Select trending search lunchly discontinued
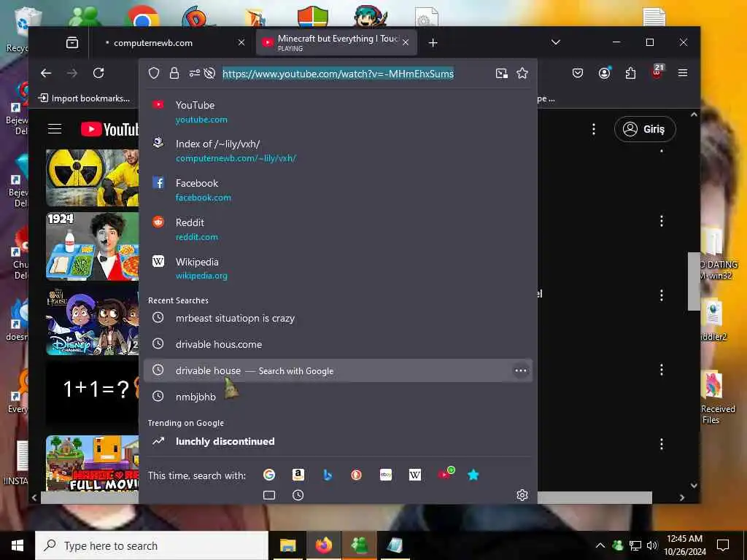Screen dimensions: 747x560 click(x=338, y=441)
